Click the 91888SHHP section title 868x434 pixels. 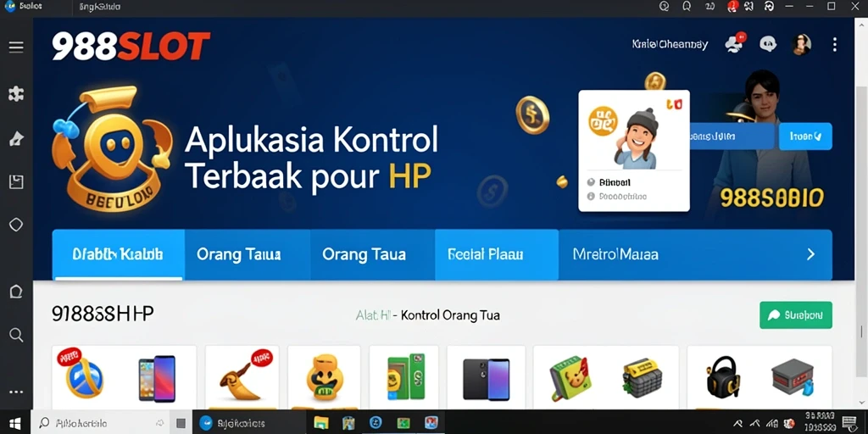click(103, 314)
